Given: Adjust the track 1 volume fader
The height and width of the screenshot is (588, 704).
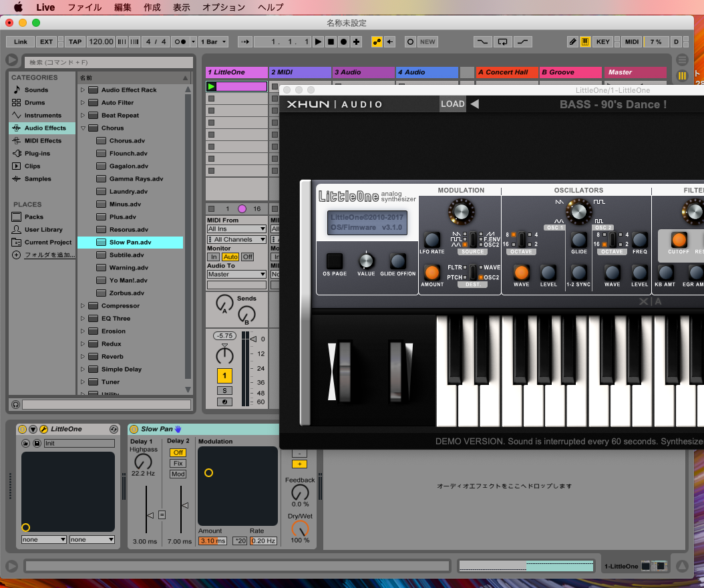Looking at the screenshot, I should [x=253, y=339].
